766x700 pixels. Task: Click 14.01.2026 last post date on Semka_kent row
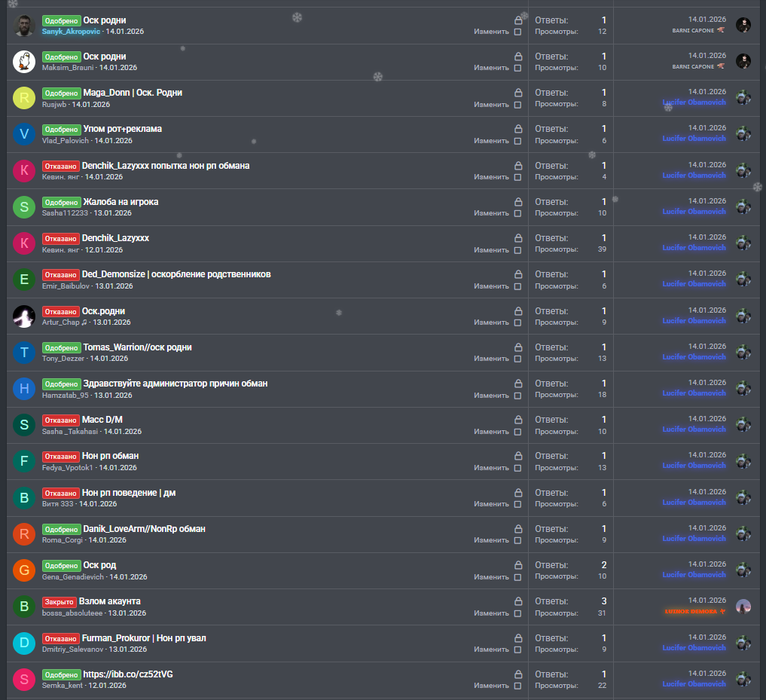coord(707,673)
